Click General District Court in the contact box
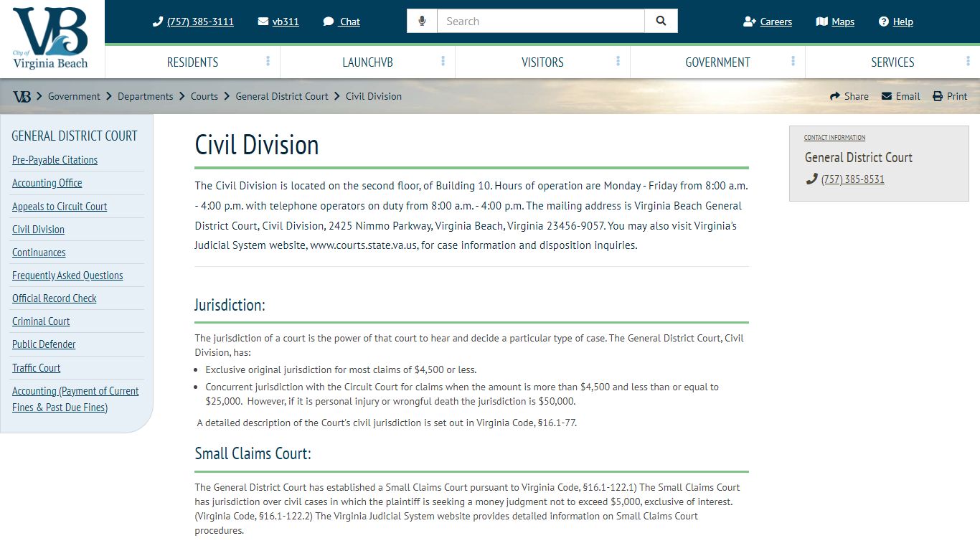The height and width of the screenshot is (551, 980). (x=859, y=157)
